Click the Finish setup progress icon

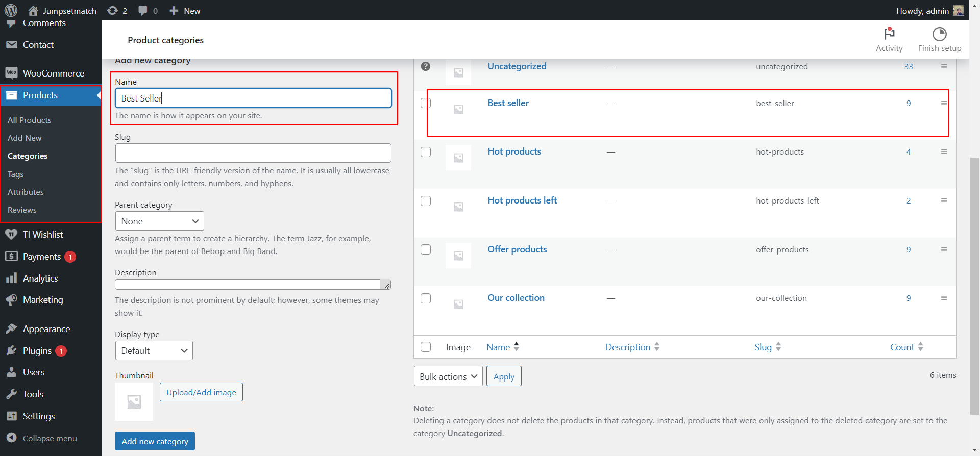pos(939,34)
